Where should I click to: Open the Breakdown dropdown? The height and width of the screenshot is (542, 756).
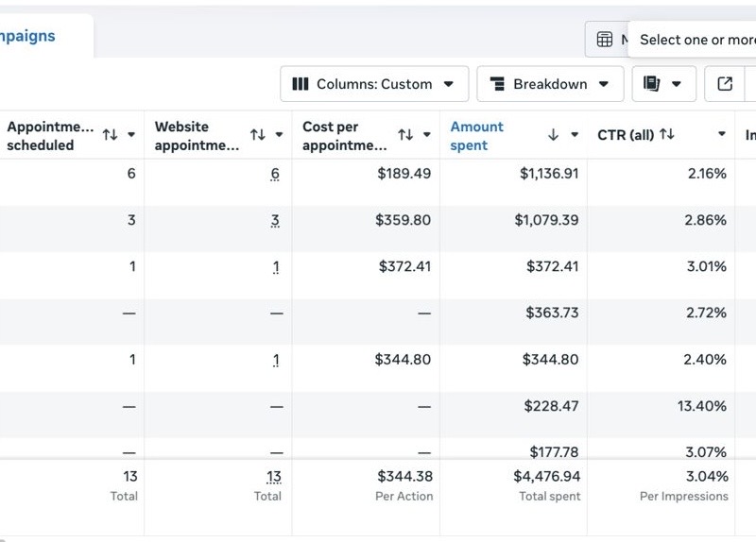550,84
